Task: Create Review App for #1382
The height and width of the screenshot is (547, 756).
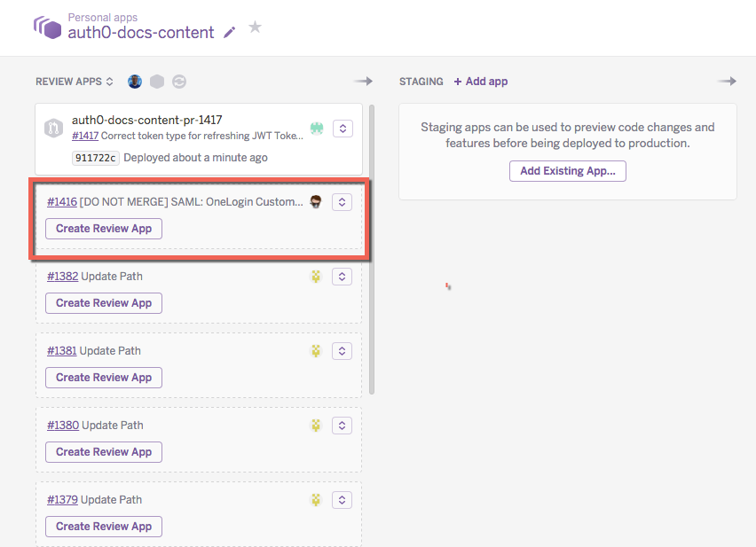Action: pos(104,303)
